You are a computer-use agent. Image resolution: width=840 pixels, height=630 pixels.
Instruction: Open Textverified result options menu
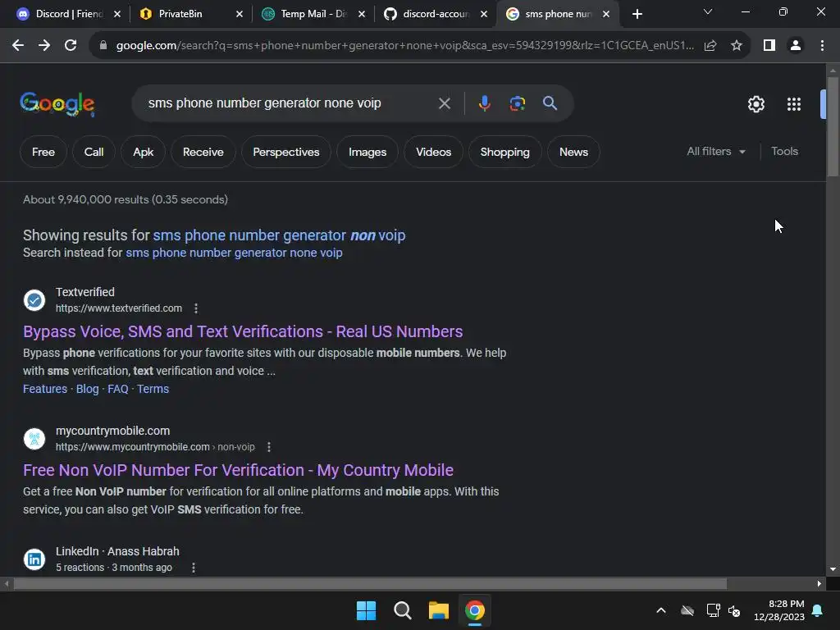click(x=196, y=308)
